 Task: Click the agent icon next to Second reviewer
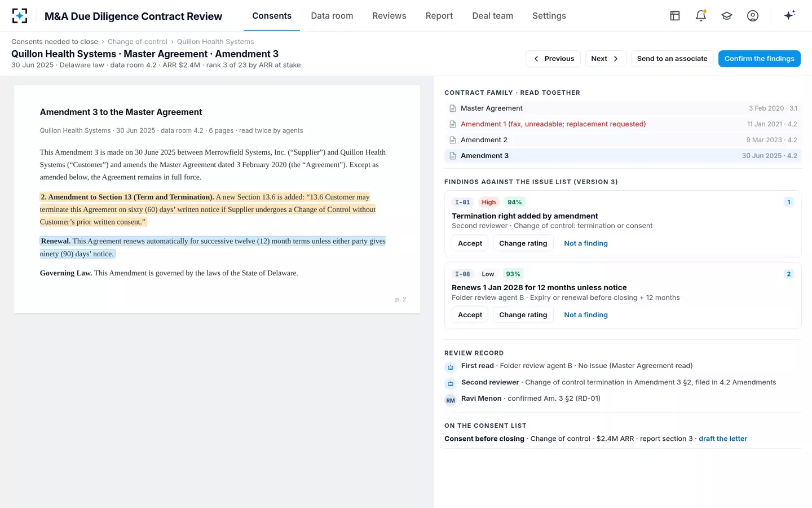tap(451, 384)
